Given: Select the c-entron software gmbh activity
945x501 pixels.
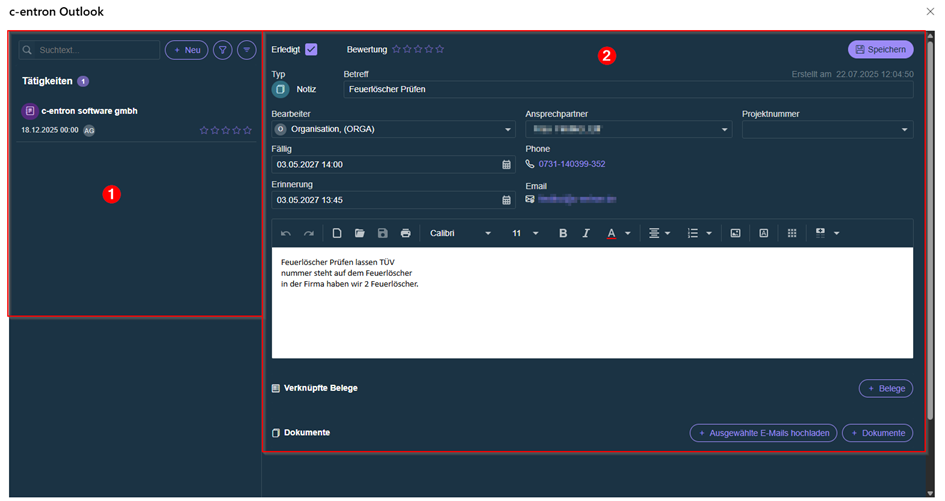Looking at the screenshot, I should pos(89,111).
